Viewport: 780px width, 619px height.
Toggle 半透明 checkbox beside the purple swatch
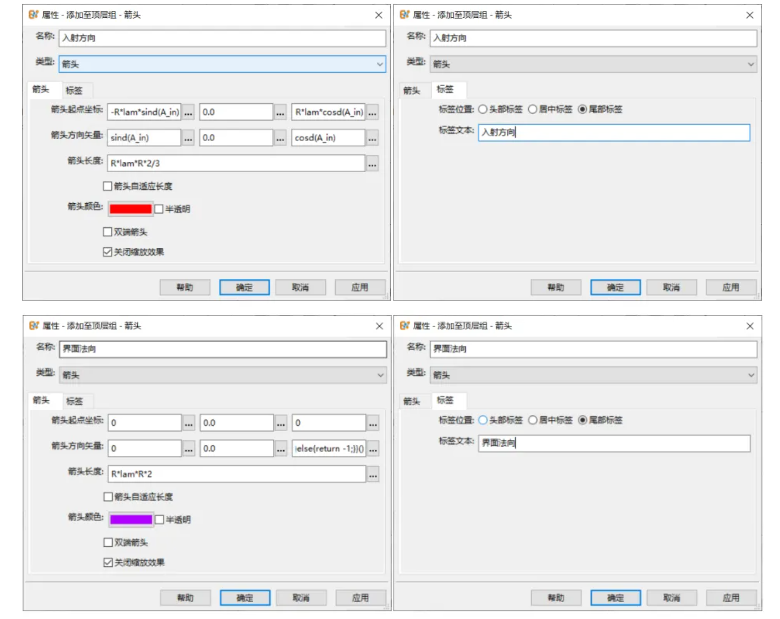159,519
